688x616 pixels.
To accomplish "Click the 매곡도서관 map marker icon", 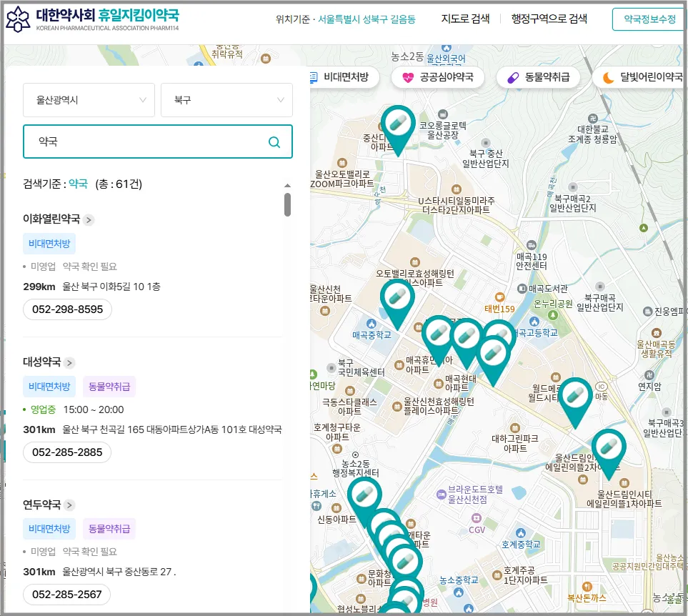I will click(522, 289).
